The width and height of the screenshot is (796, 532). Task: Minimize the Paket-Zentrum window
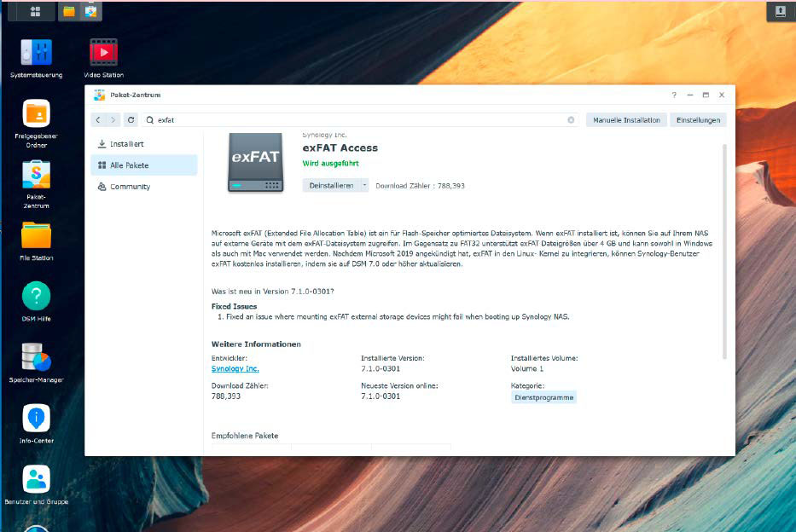point(690,95)
